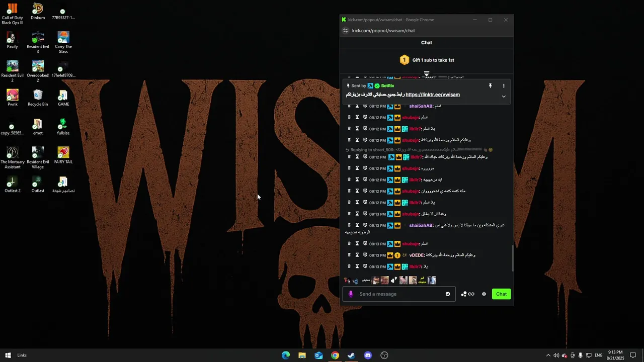Toggle the volume speaker icon in the tray
Viewport: 644px width, 362px height.
556,355
